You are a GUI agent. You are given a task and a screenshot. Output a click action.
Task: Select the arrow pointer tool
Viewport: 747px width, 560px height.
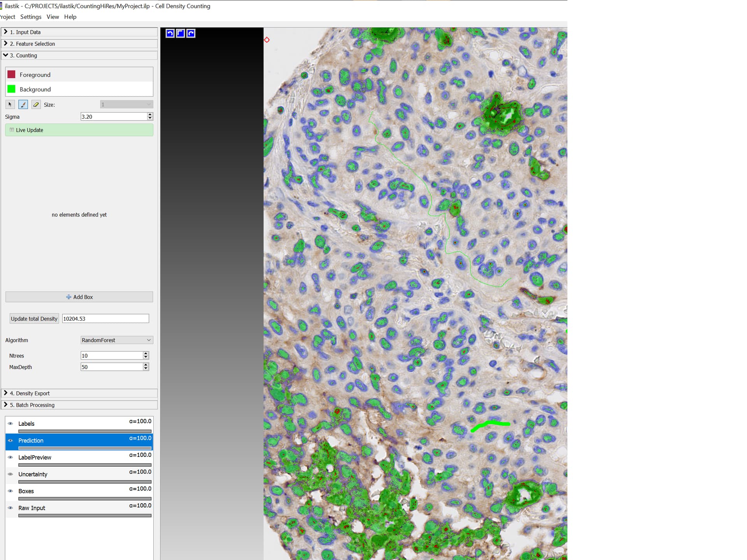(10, 104)
